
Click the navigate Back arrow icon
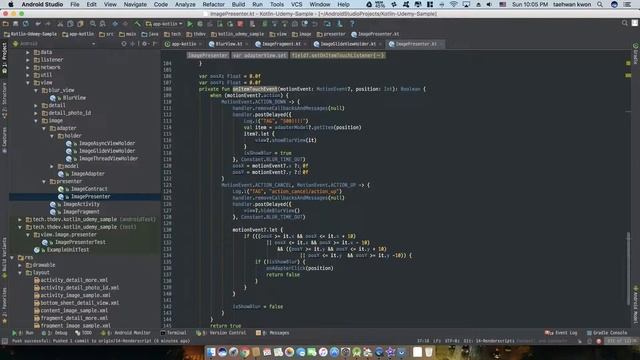pyautogui.click(x=115, y=24)
